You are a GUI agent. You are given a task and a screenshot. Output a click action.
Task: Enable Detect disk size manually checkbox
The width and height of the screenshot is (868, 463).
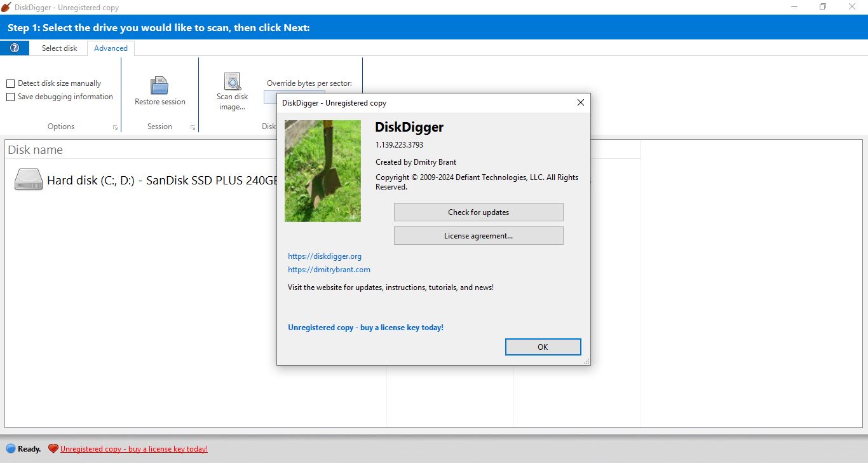click(11, 83)
